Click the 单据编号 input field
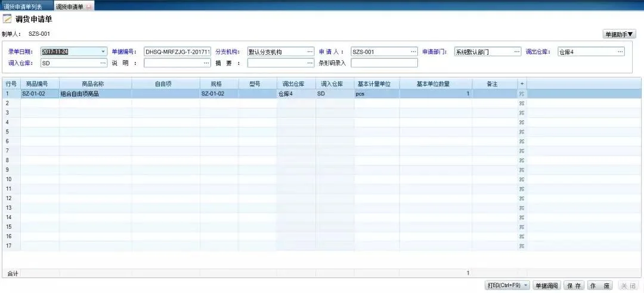Image resolution: width=644 pixels, height=293 pixels. (x=178, y=52)
